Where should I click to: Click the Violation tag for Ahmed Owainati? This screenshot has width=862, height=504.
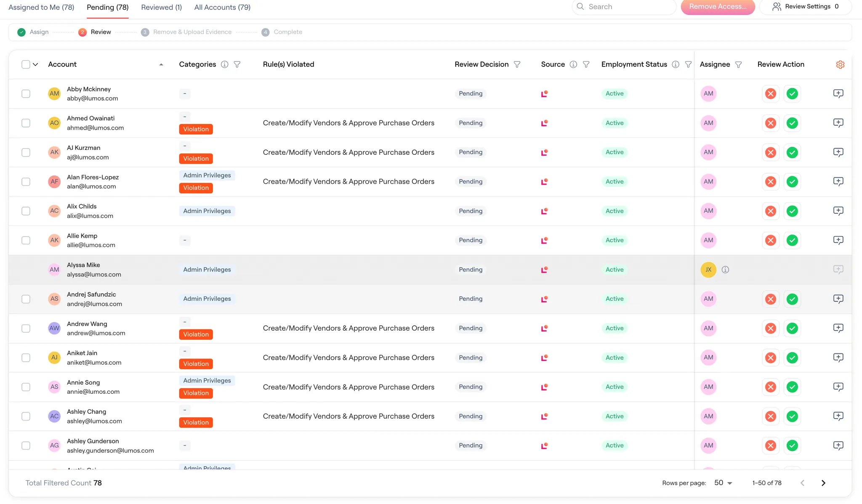[196, 129]
